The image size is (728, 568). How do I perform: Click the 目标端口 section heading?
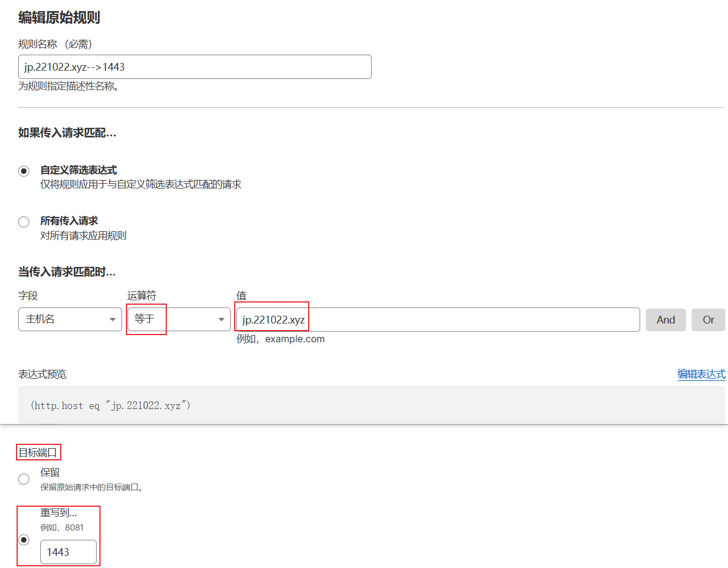[x=38, y=453]
